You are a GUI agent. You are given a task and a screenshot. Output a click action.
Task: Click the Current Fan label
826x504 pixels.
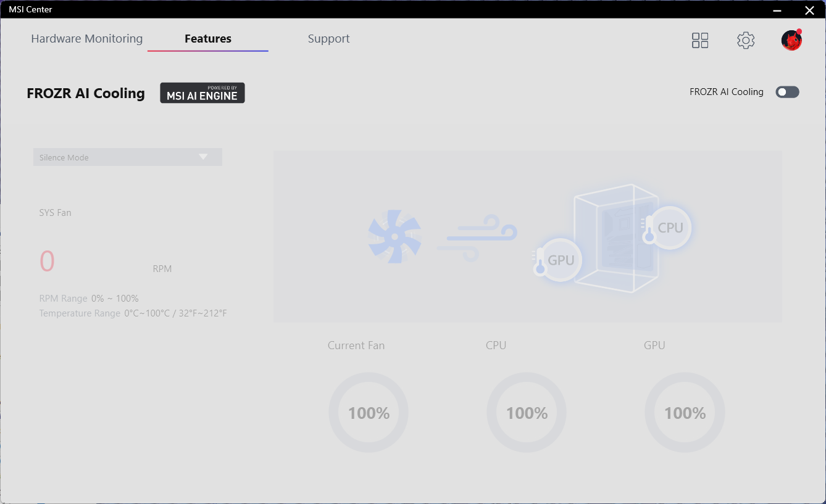click(356, 345)
